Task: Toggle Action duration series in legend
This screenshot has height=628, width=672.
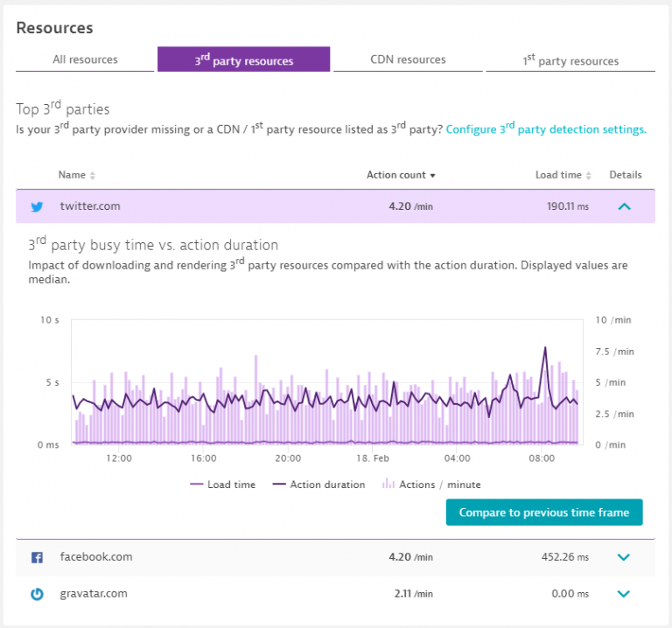Action: pos(318,485)
